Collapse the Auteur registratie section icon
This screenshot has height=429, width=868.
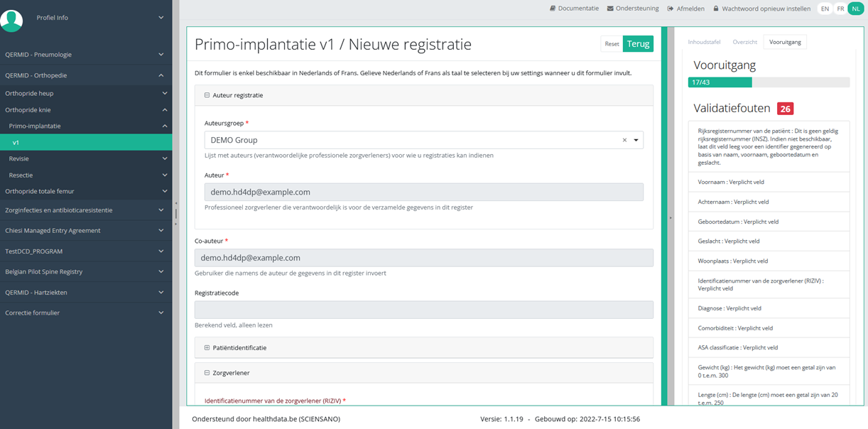pyautogui.click(x=207, y=95)
